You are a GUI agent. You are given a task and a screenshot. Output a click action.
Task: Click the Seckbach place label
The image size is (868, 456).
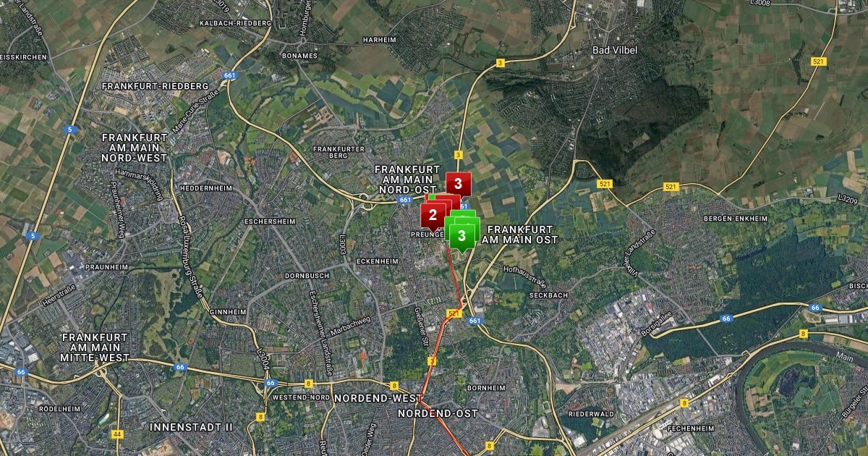[x=548, y=295]
